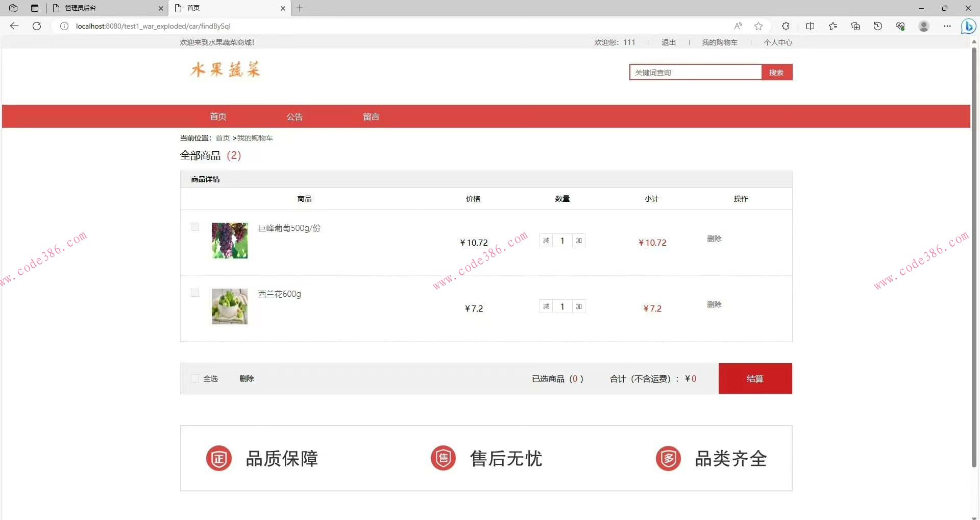Viewport: 980px width, 520px height.
Task: Click the favorites star in address bar
Action: point(758,26)
